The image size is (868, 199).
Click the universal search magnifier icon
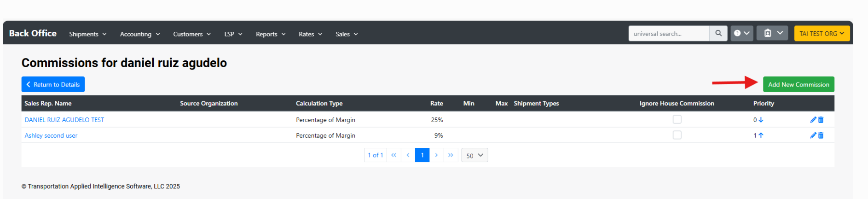click(x=718, y=34)
